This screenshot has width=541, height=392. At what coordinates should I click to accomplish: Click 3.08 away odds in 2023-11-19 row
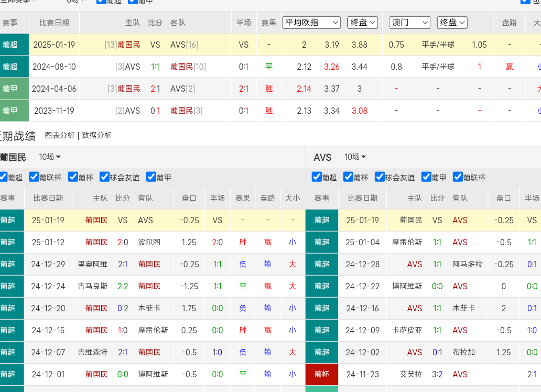point(360,111)
